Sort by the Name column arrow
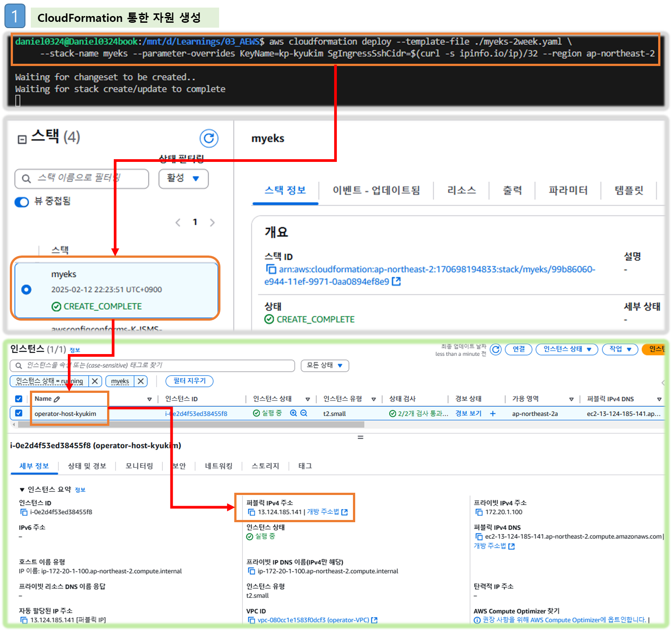The width and height of the screenshot is (672, 631). coord(149,400)
